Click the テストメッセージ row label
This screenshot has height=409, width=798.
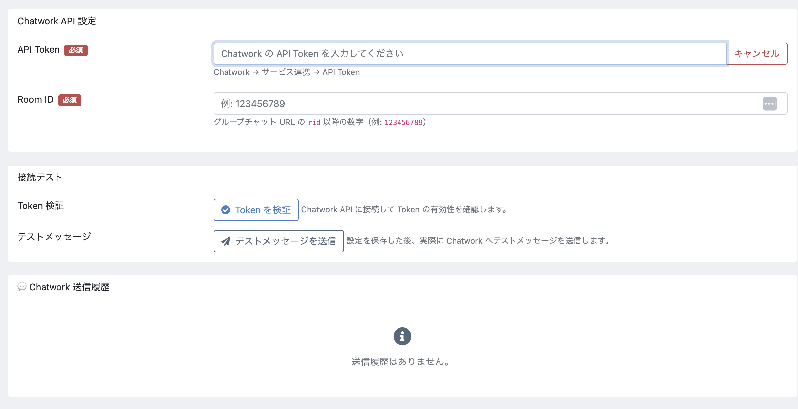(54, 237)
